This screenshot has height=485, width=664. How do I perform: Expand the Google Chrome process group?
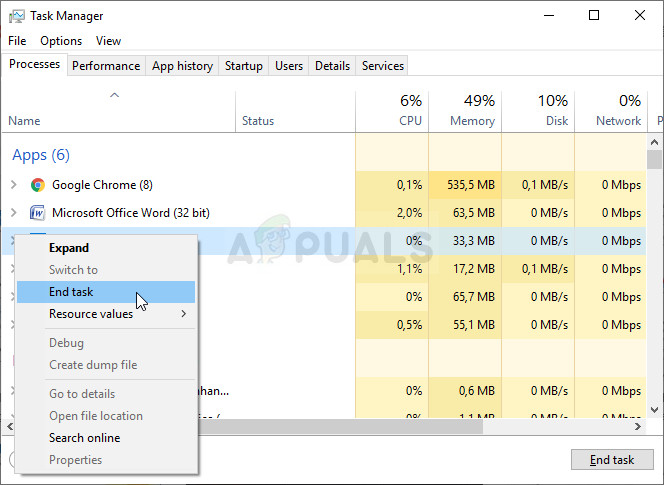(x=13, y=185)
